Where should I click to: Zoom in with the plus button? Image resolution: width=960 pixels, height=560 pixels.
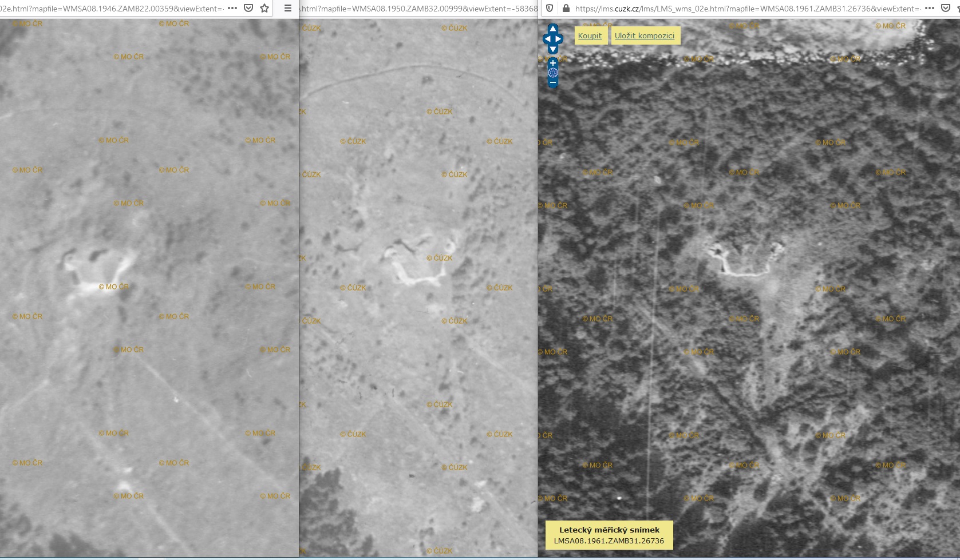pyautogui.click(x=553, y=63)
